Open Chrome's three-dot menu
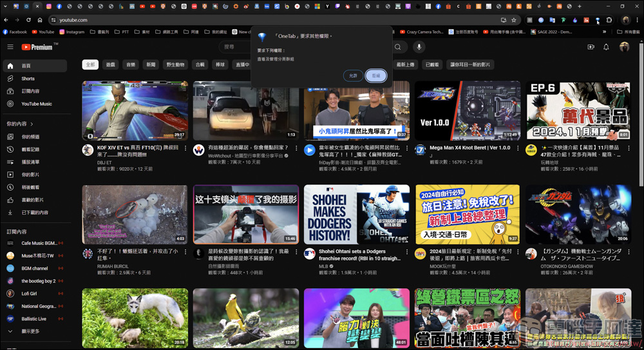The image size is (644, 350). pyautogui.click(x=638, y=20)
